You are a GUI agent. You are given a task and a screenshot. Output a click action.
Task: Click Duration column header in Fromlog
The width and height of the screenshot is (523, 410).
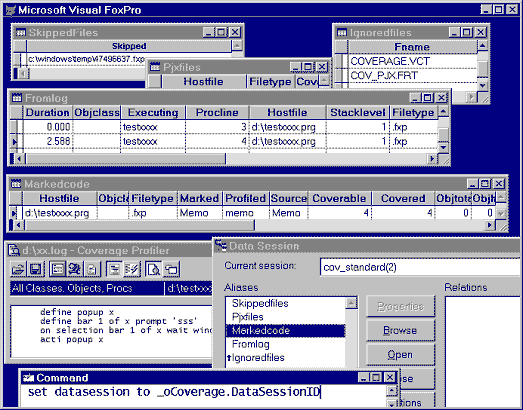click(47, 112)
